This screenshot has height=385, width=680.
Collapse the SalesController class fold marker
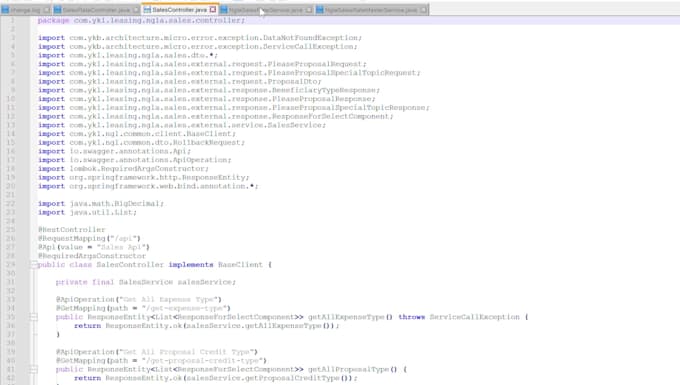33,264
